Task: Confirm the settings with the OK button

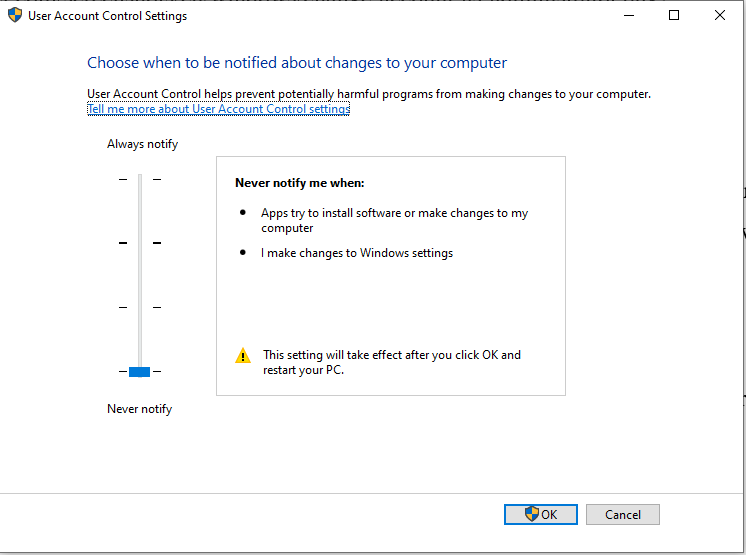Action: coord(540,514)
